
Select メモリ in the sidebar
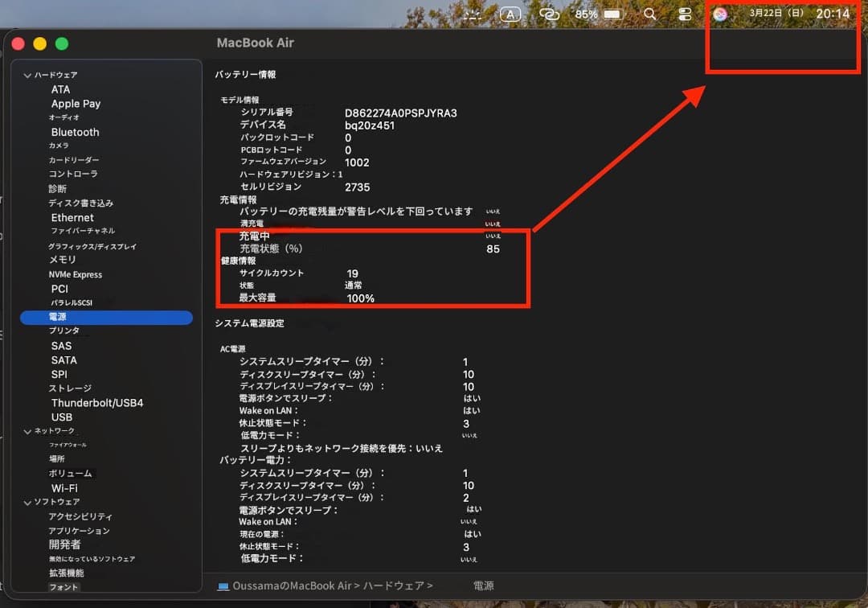point(63,260)
